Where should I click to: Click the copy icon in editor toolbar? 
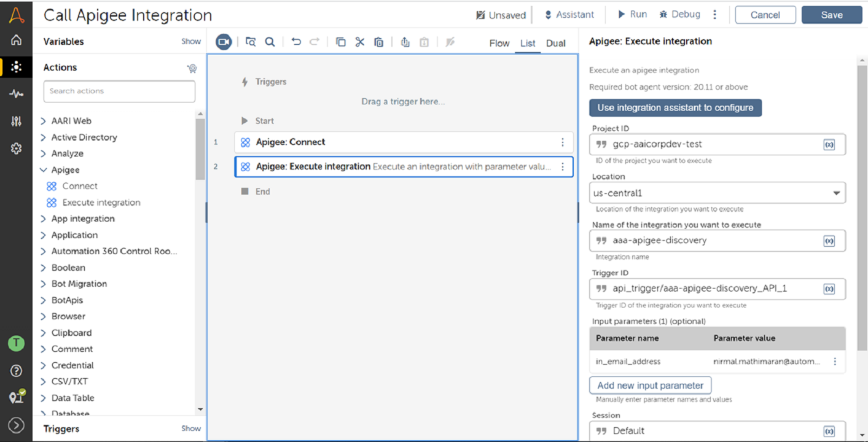click(x=340, y=42)
